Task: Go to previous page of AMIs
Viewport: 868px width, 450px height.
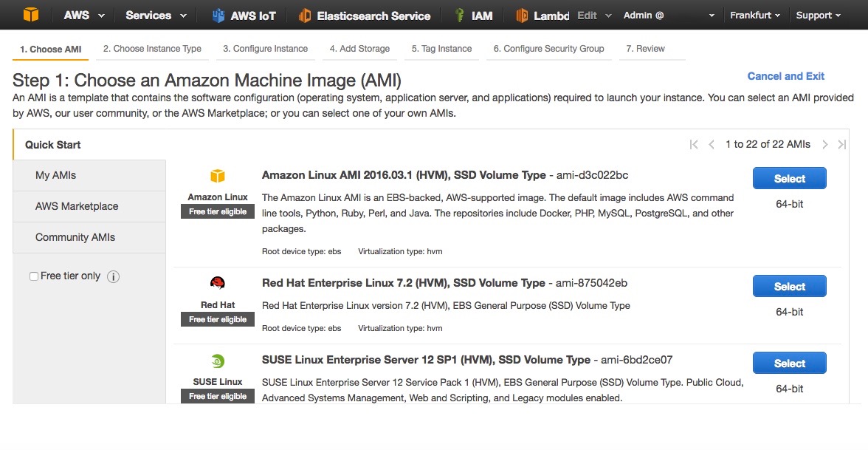Action: tap(712, 145)
